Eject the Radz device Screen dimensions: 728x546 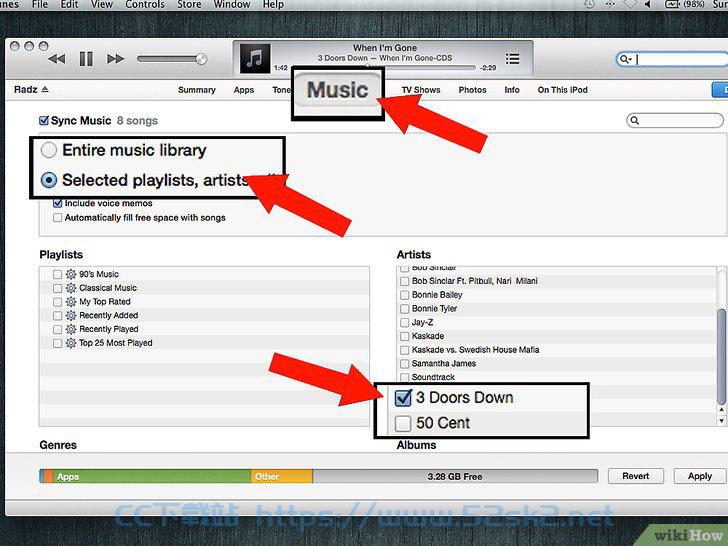[x=45, y=89]
